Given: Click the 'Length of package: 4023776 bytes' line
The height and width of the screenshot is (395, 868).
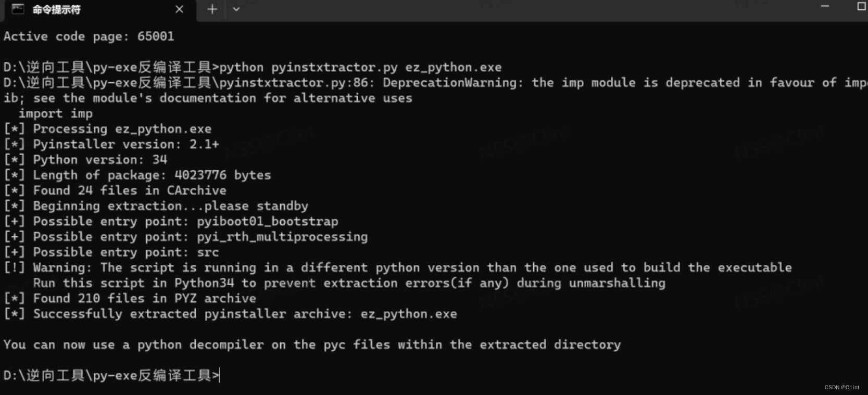Looking at the screenshot, I should click(137, 175).
